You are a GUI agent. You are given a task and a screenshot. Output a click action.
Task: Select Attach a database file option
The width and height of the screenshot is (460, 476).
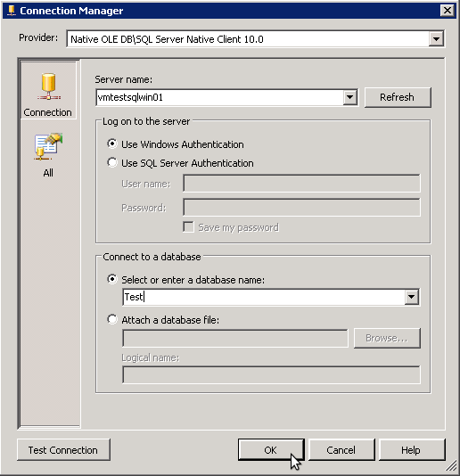(x=112, y=319)
